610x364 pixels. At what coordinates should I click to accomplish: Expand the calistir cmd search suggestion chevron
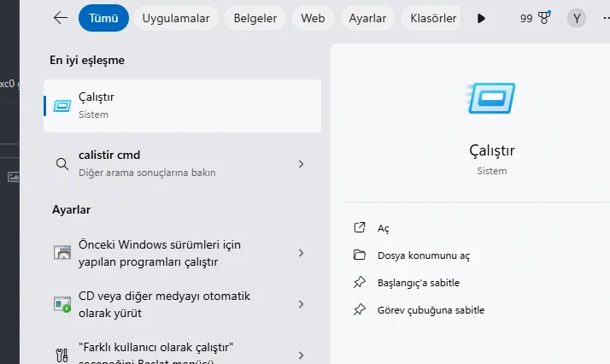pyautogui.click(x=302, y=163)
